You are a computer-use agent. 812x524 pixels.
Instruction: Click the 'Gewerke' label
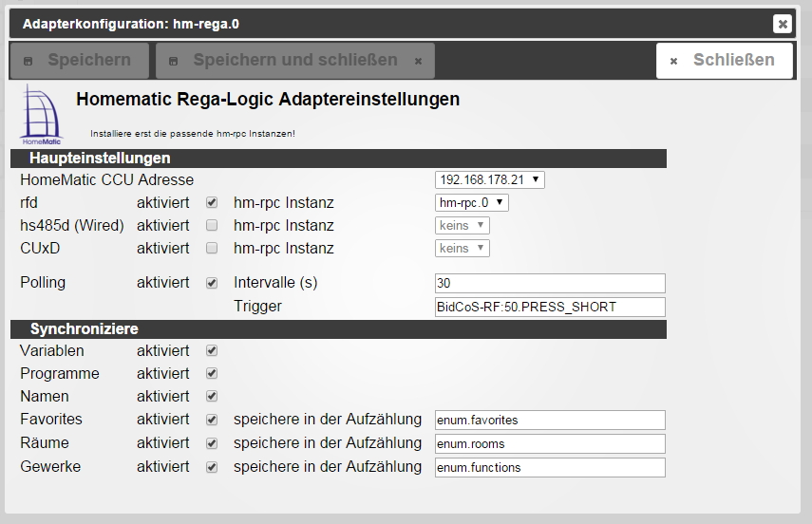(x=50, y=466)
